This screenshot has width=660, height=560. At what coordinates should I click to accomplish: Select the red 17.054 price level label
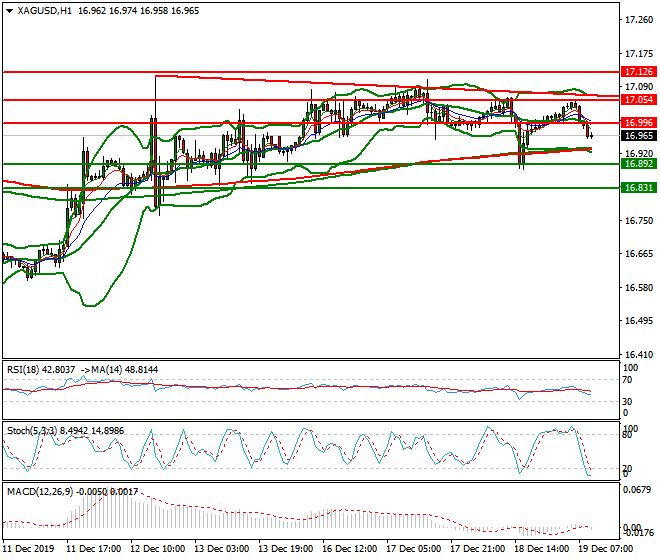(x=639, y=100)
